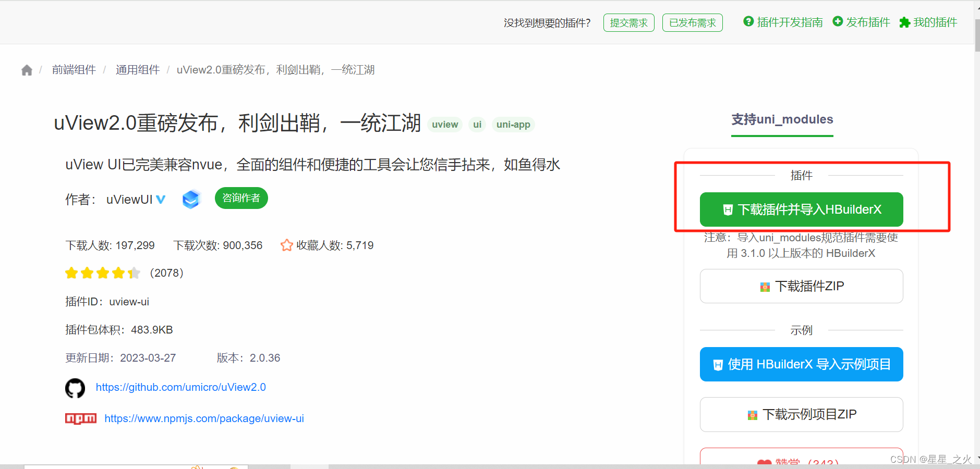Open the GitHub repository via the GitHub icon
Screen dimensions: 980x469
[75, 388]
